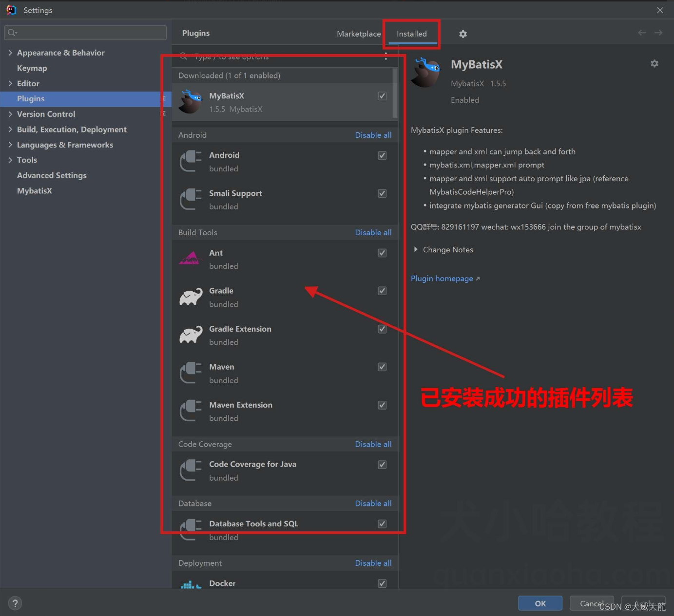Image resolution: width=674 pixels, height=616 pixels.
Task: Click the Gradle Extension elephant icon
Action: coord(191,335)
